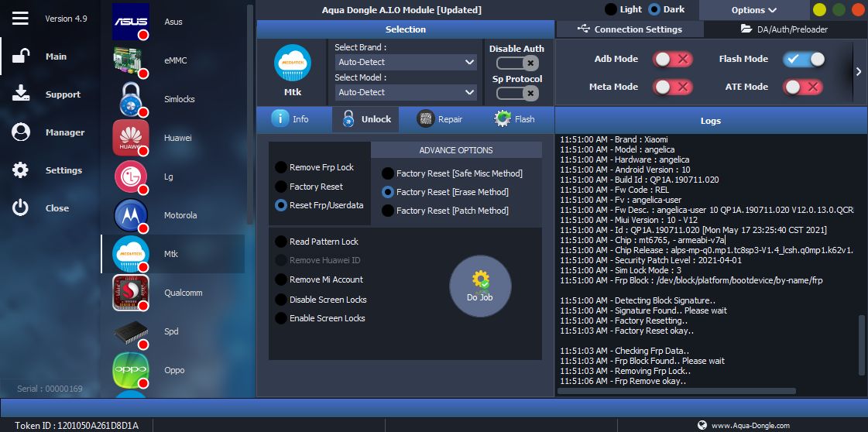868x432 pixels.
Task: Select the Dark theme radio button
Action: (654, 9)
